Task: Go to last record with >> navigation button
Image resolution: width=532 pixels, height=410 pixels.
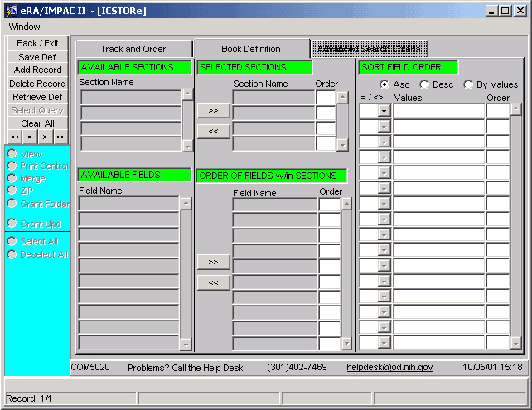Action: pos(60,137)
